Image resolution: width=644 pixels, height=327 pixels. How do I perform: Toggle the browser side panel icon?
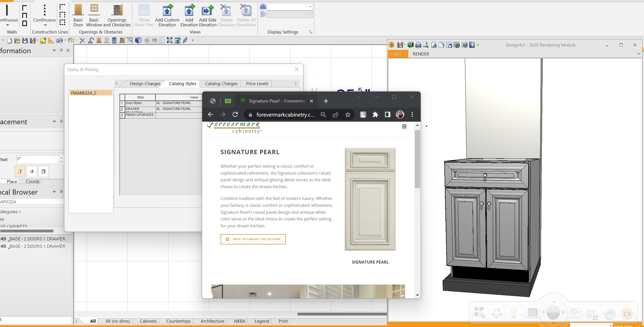point(387,115)
